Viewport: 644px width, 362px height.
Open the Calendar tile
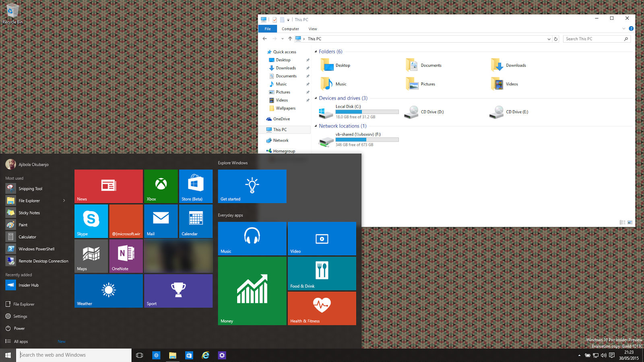coord(196,221)
